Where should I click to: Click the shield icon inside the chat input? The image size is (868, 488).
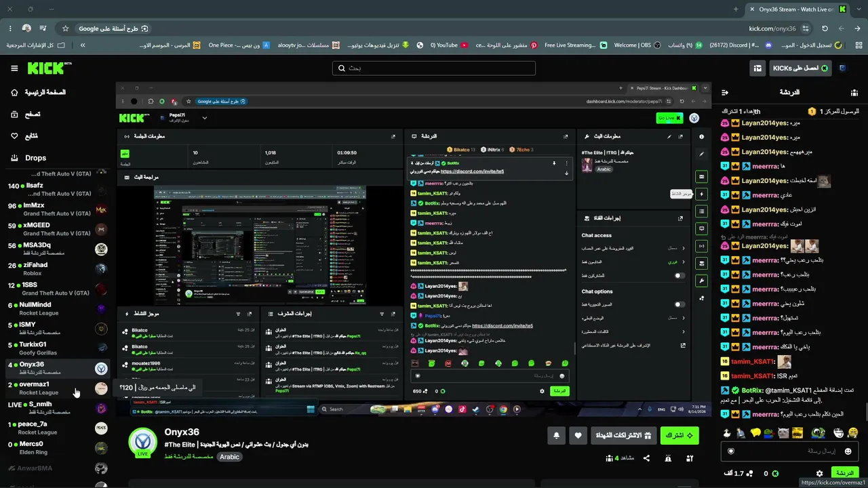731,451
